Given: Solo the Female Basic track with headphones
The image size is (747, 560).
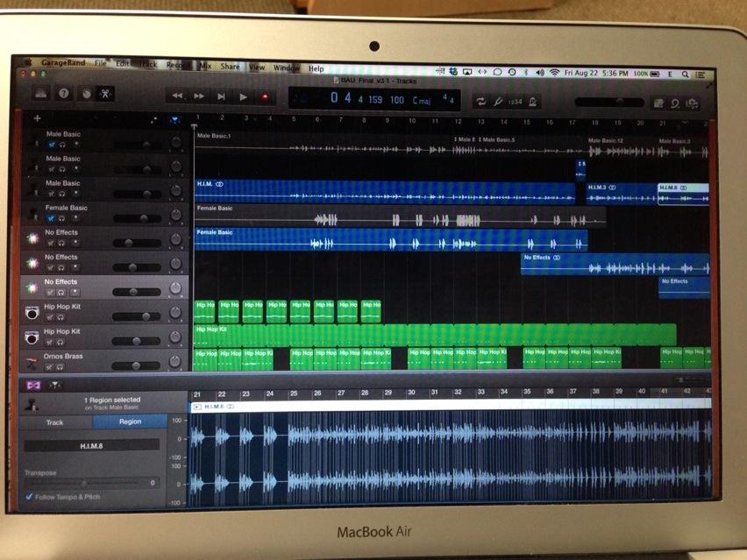Looking at the screenshot, I should [x=62, y=218].
